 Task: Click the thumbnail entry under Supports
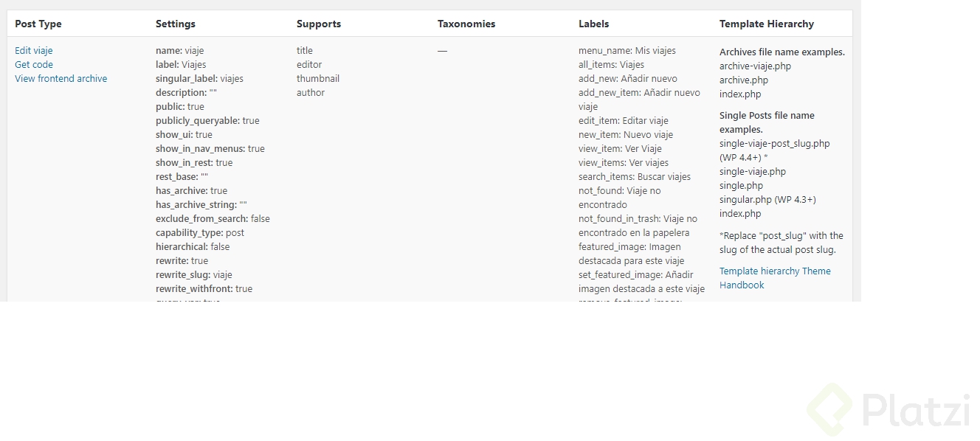pyautogui.click(x=318, y=79)
